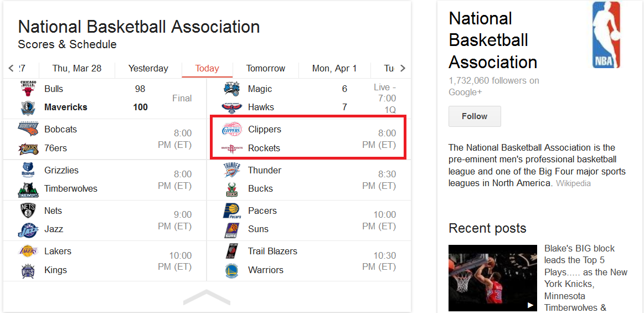The image size is (644, 313).
Task: Click the Chicago Bulls team logo
Action: 28,89
